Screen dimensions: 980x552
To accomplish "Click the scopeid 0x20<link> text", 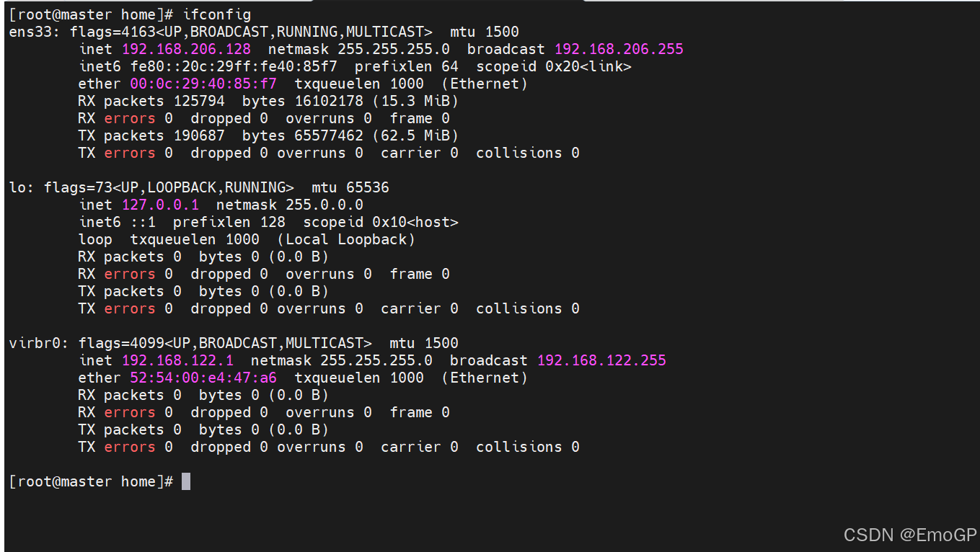I will click(x=554, y=66).
